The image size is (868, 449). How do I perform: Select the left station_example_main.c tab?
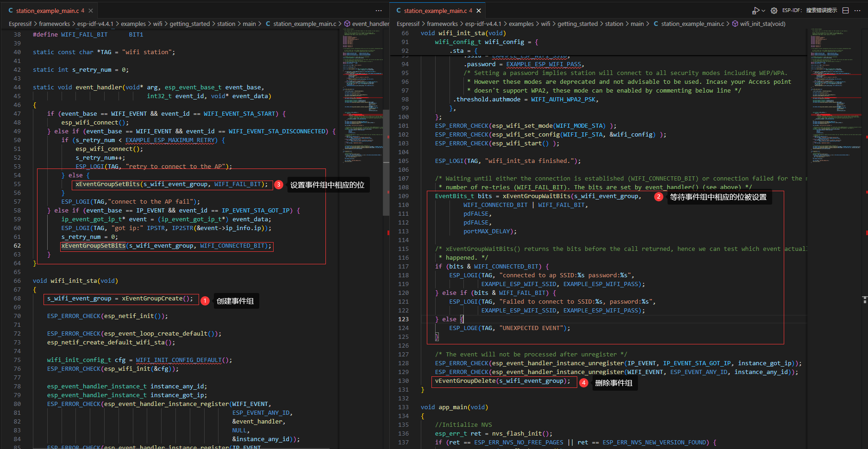(x=50, y=11)
